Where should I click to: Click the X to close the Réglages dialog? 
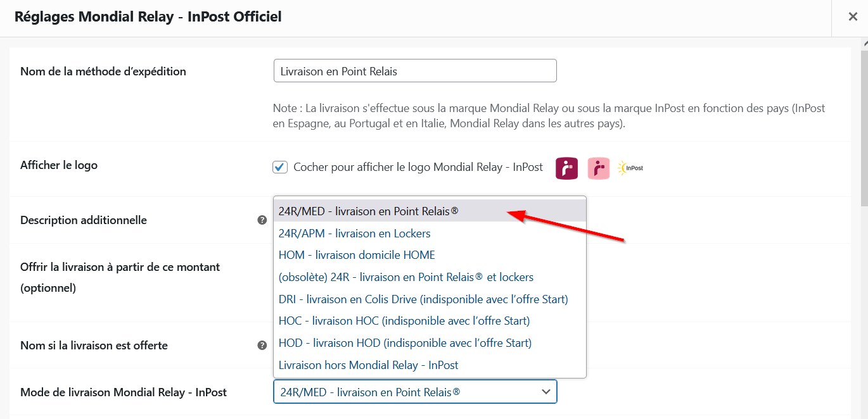[x=853, y=16]
